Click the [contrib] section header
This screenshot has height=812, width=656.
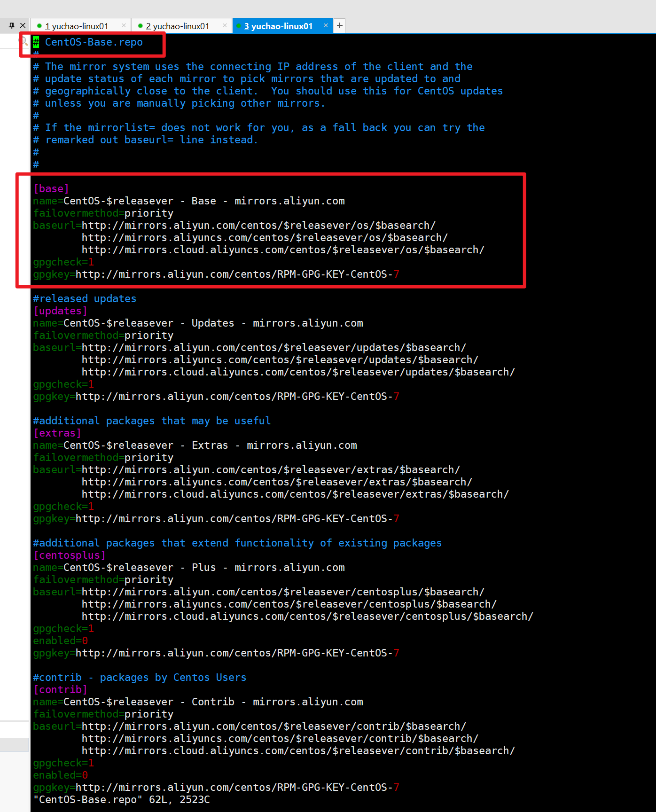tap(60, 690)
